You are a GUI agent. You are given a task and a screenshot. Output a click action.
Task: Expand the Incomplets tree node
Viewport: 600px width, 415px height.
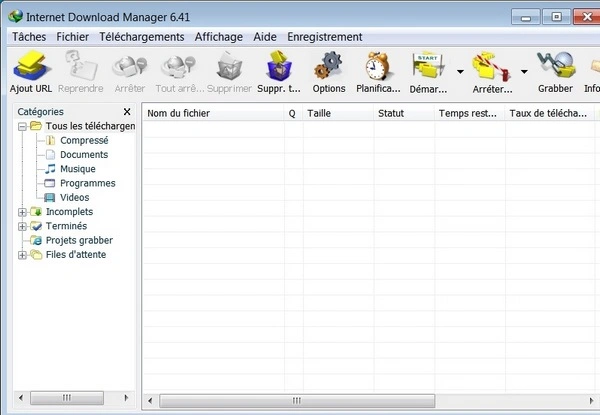[22, 212]
